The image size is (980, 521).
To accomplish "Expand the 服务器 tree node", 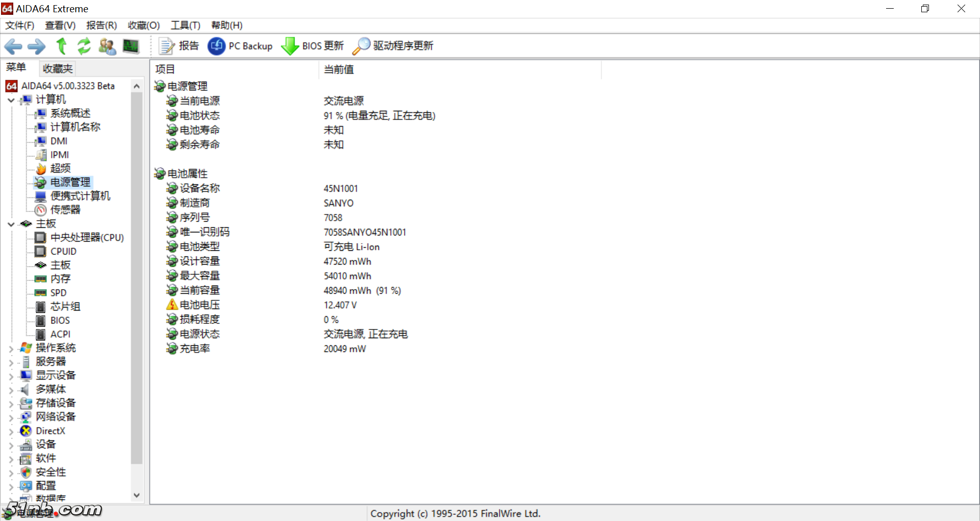I will [11, 363].
